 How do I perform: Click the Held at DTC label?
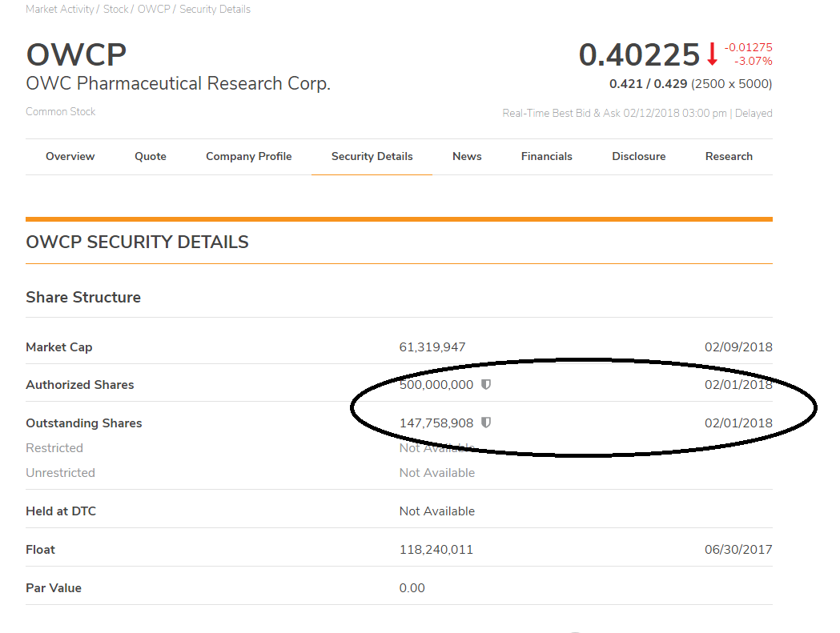click(x=61, y=511)
